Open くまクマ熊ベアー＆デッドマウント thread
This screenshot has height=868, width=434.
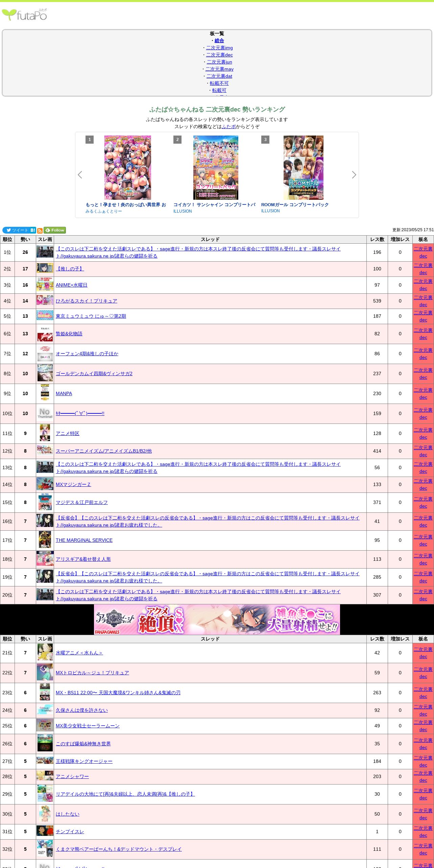[x=119, y=849]
